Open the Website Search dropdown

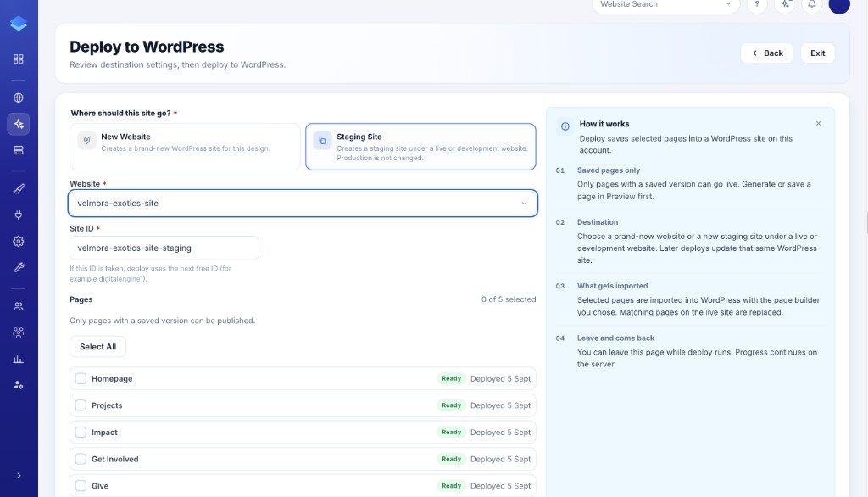click(665, 4)
